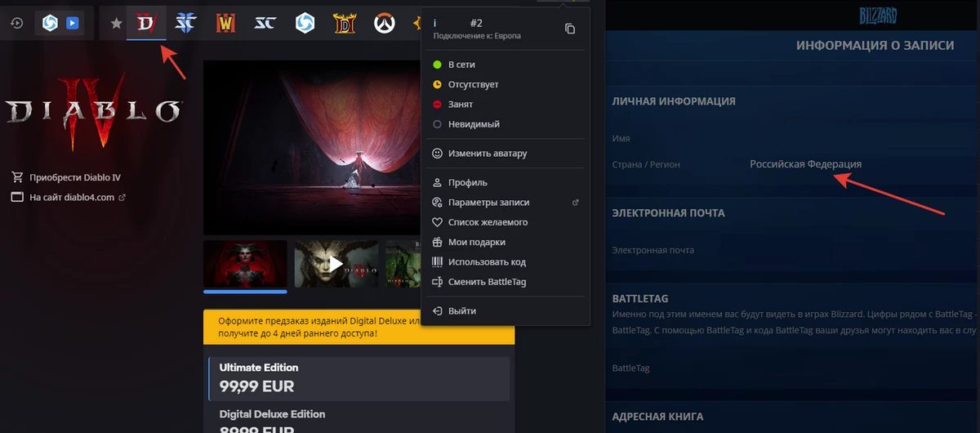Select Ultimate Edition 99,99 EUR

359,378
